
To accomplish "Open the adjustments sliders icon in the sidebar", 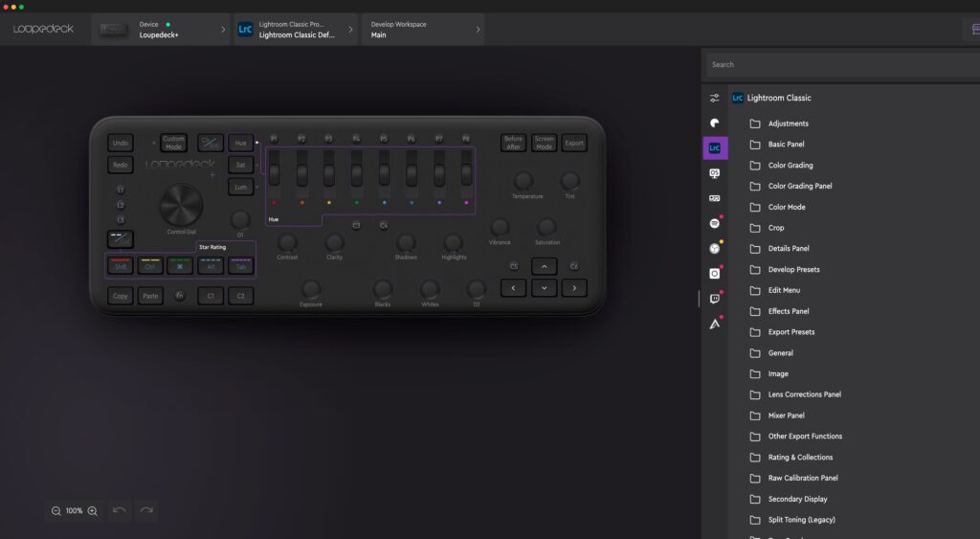I will 714,99.
